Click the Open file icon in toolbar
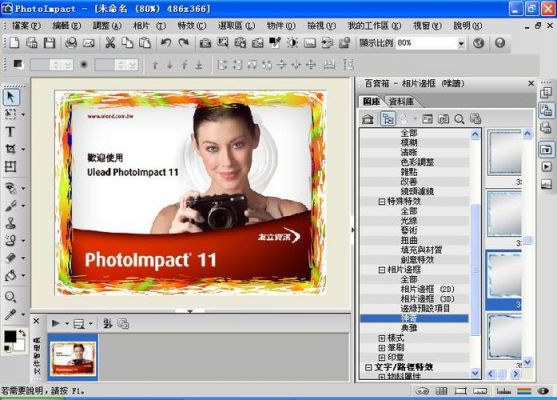The height and width of the screenshot is (400, 557). 32,43
